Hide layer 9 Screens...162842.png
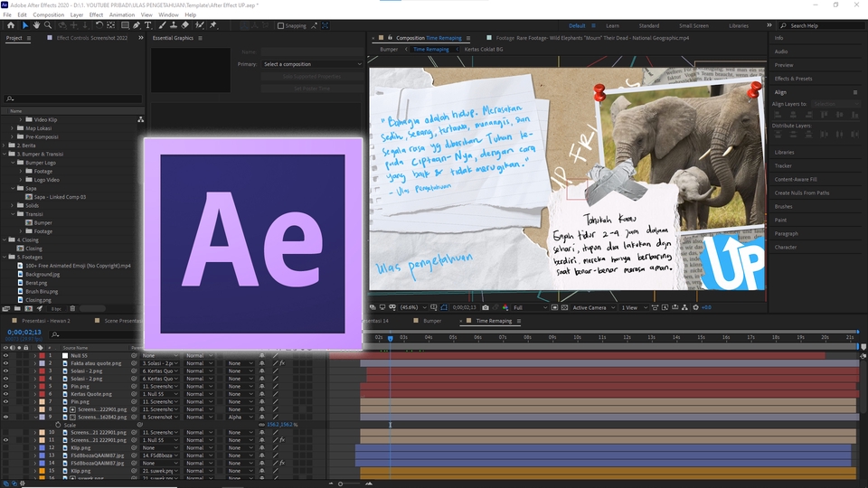Screen dimensions: 868x488 pyautogui.click(x=5, y=418)
